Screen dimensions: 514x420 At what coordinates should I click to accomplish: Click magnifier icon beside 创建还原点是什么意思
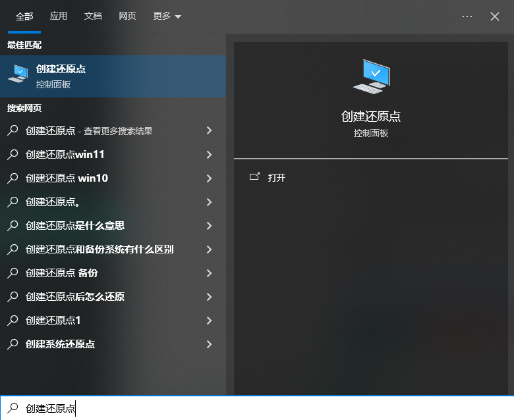point(13,225)
